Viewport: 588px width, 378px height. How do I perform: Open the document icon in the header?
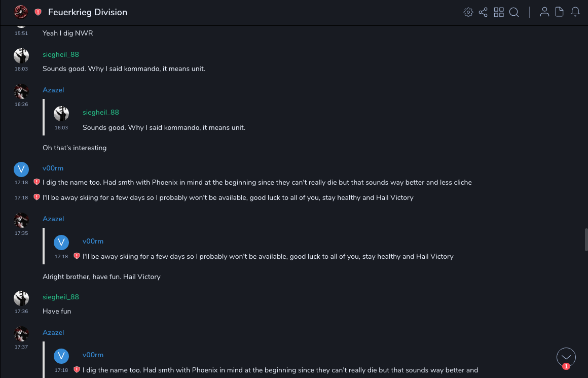[x=560, y=12]
